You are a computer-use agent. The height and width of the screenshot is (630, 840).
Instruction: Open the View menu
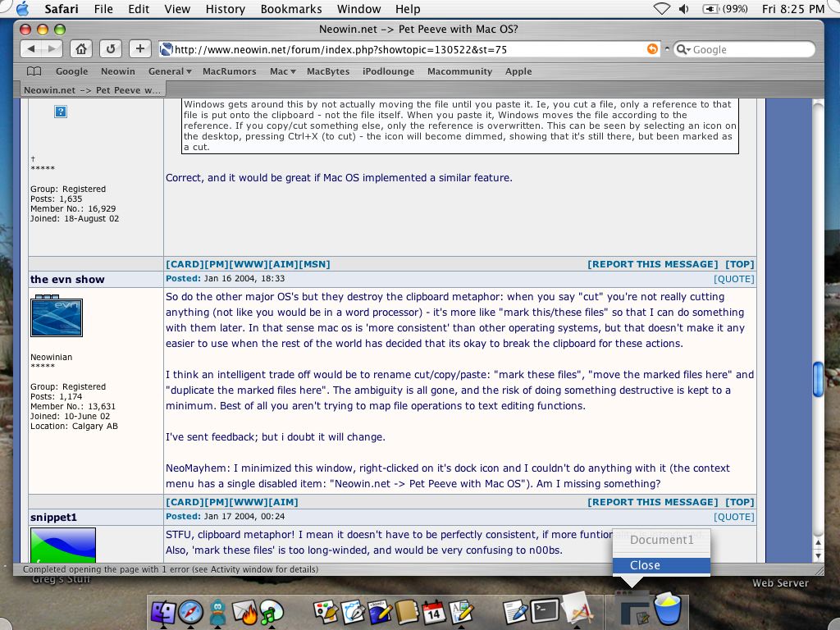click(x=177, y=8)
